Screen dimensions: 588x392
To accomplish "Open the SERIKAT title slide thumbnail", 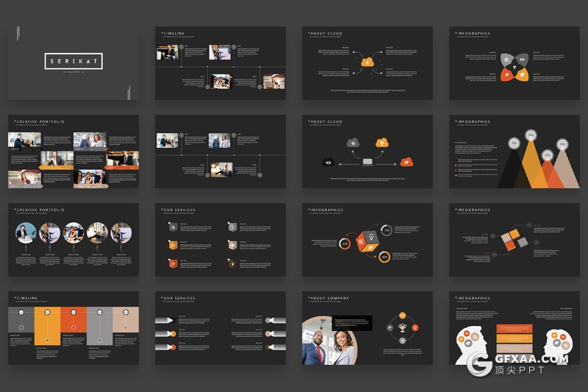I will click(x=73, y=63).
